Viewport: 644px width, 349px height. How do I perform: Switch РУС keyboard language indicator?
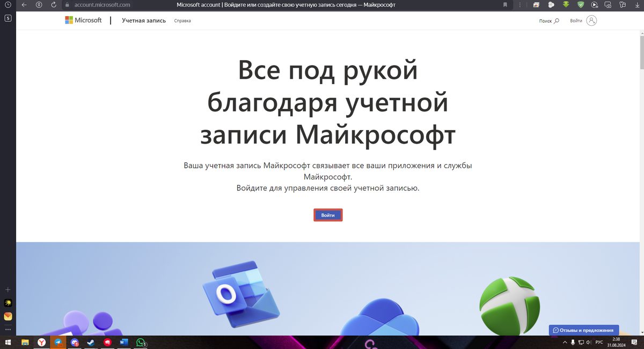pyautogui.click(x=600, y=342)
